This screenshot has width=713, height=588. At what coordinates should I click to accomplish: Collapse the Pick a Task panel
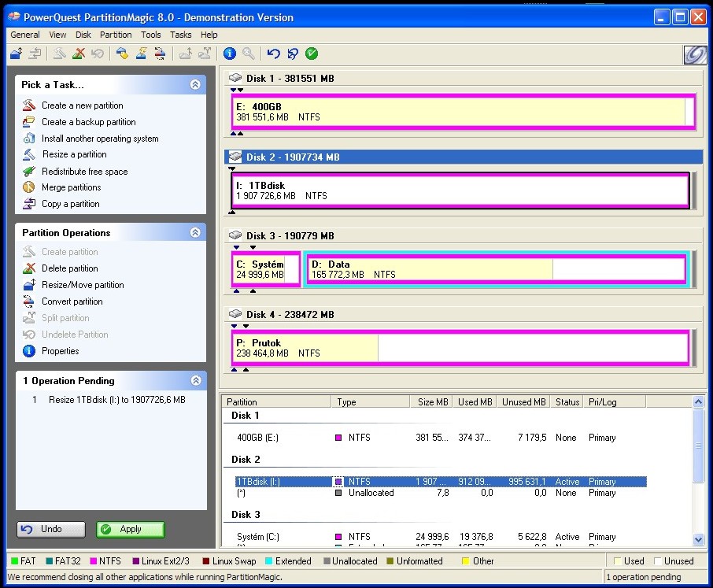pyautogui.click(x=195, y=85)
